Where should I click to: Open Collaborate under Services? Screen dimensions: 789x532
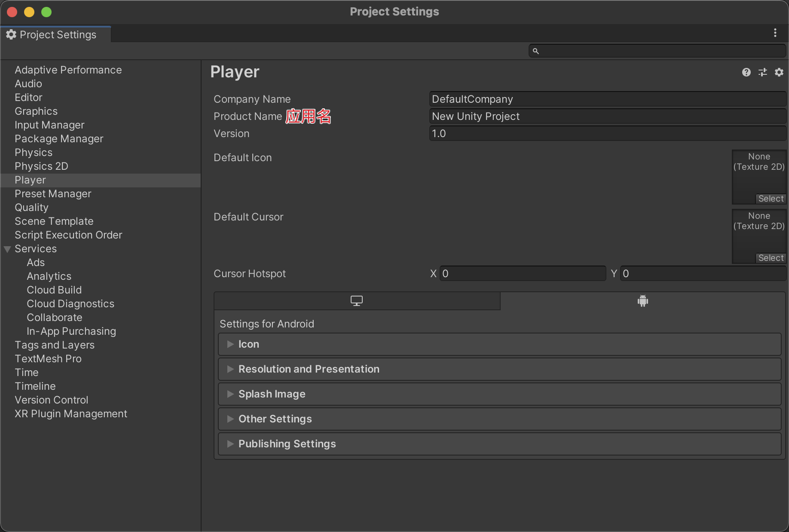click(101, 318)
